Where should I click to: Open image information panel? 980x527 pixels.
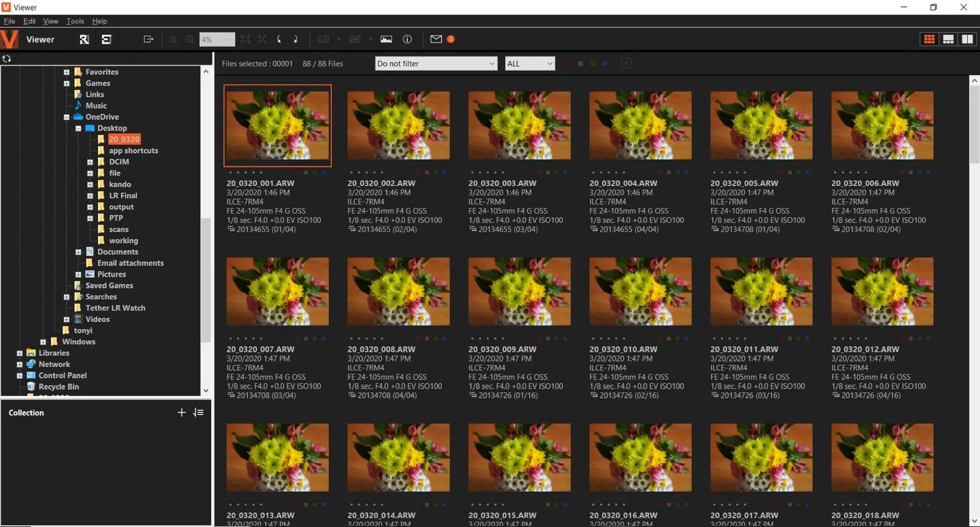coord(407,39)
